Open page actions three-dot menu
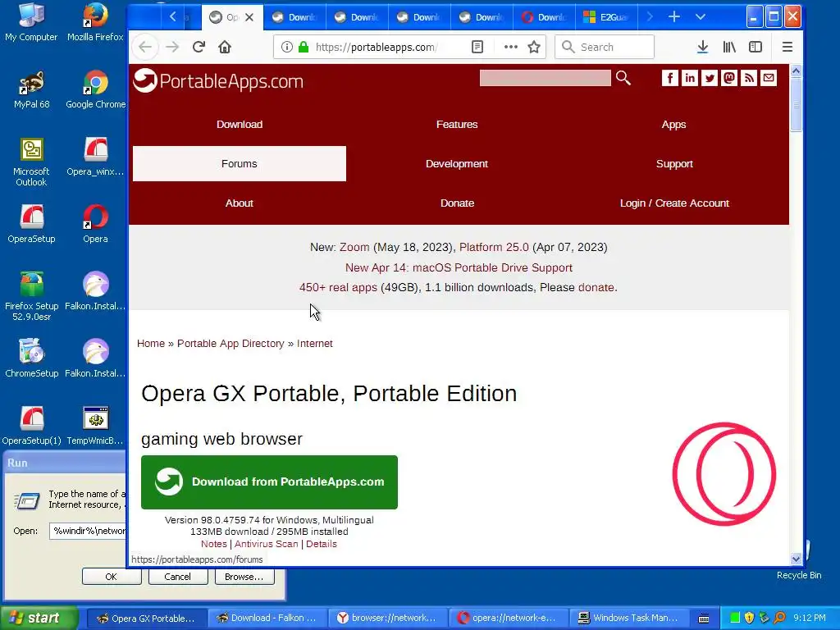 click(510, 47)
